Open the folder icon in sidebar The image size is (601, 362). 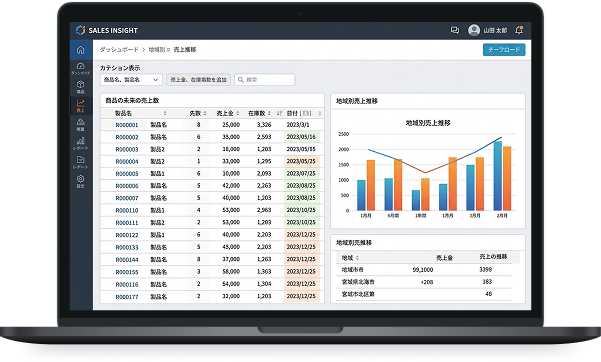coord(80,160)
